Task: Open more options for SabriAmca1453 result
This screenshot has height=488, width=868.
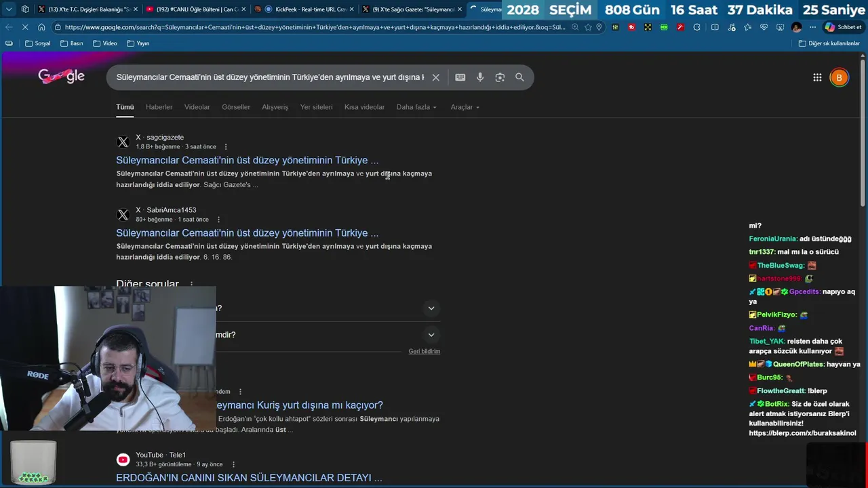Action: [218, 219]
